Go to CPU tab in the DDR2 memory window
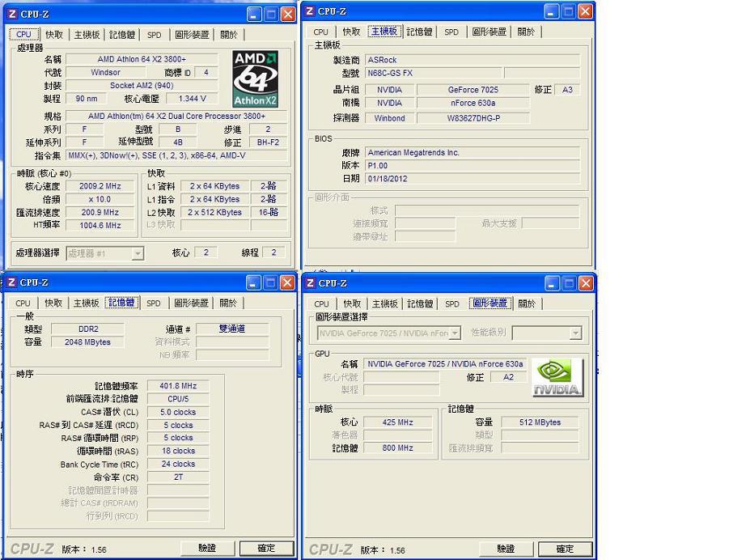Screen dimensions: 746x560 coord(23,303)
